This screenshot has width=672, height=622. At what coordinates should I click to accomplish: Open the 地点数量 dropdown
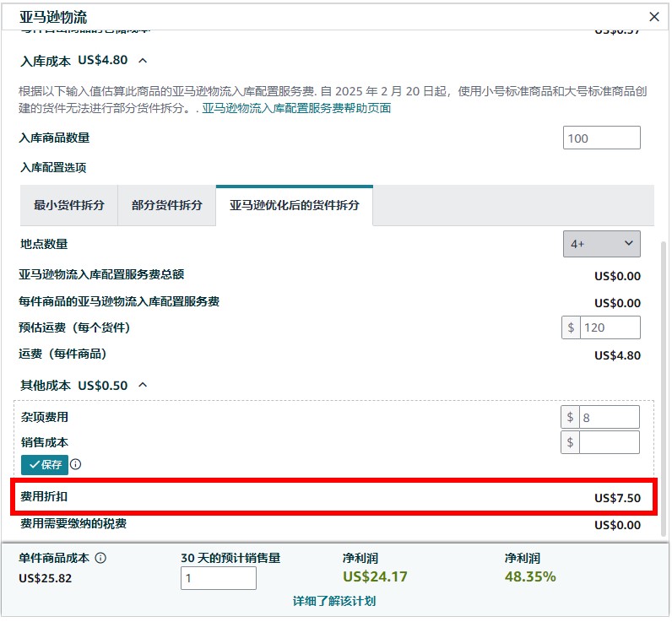click(x=601, y=244)
